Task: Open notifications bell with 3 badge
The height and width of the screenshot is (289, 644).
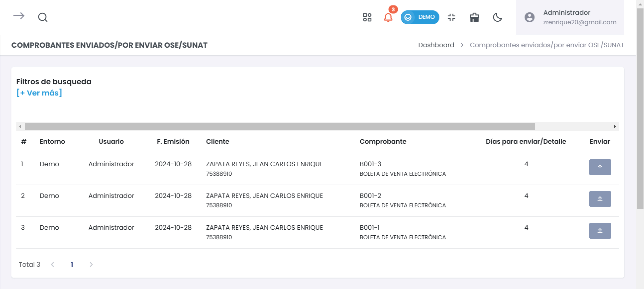Action: [388, 17]
